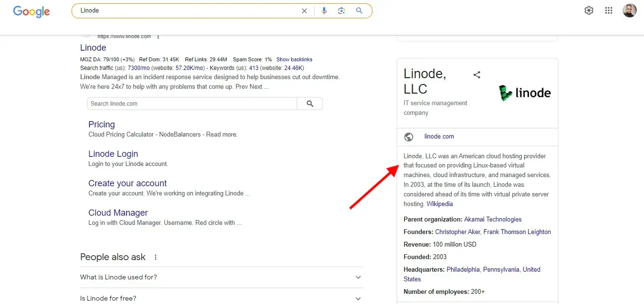This screenshot has height=304, width=644.
Task: Click founder Frank Thomson Leighton link
Action: click(517, 232)
